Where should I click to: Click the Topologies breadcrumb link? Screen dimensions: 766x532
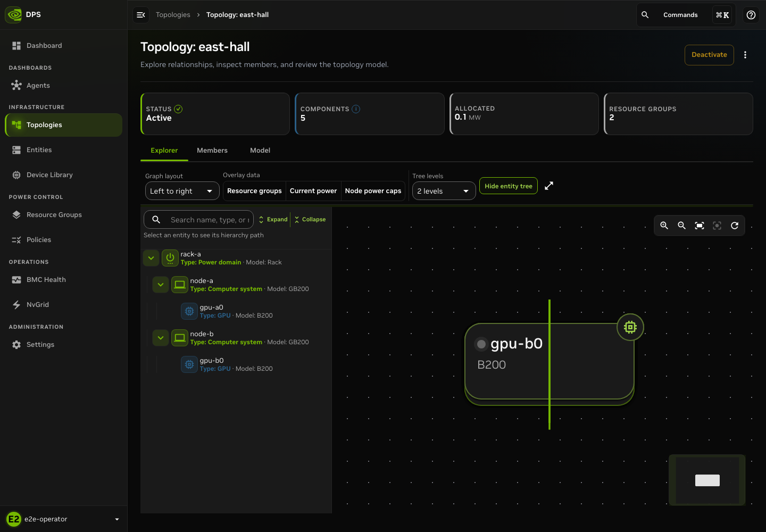coord(173,15)
